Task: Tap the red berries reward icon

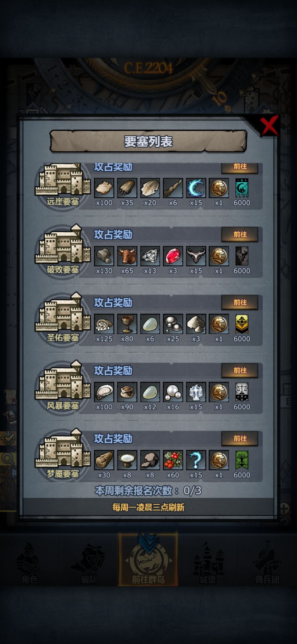Action: tap(173, 460)
